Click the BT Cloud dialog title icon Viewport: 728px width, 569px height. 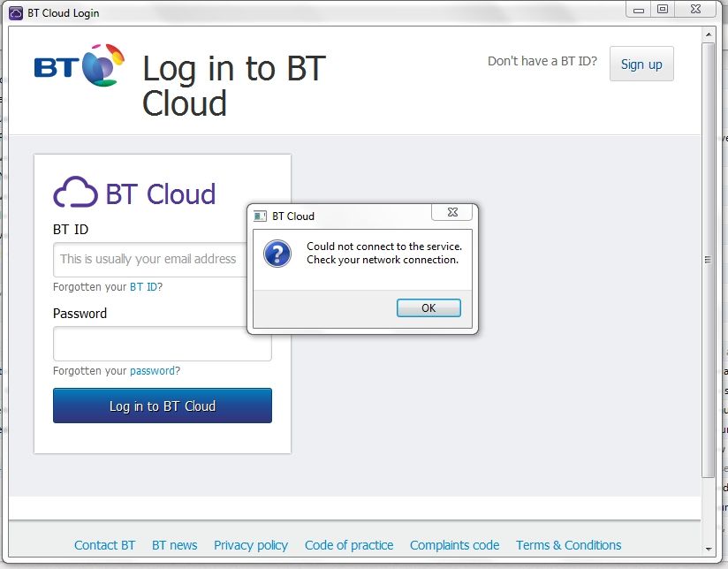pyautogui.click(x=260, y=216)
